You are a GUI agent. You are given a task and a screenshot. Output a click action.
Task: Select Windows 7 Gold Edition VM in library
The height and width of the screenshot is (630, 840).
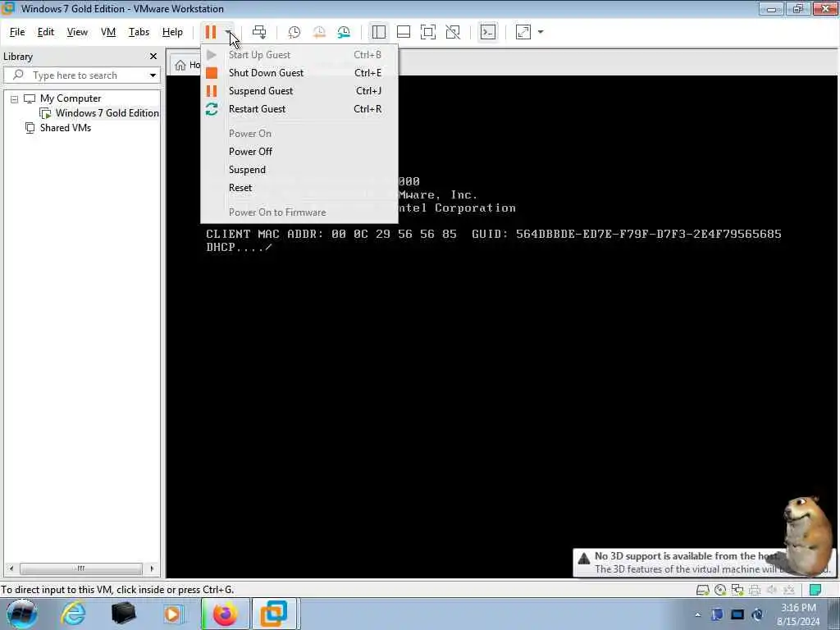(107, 113)
